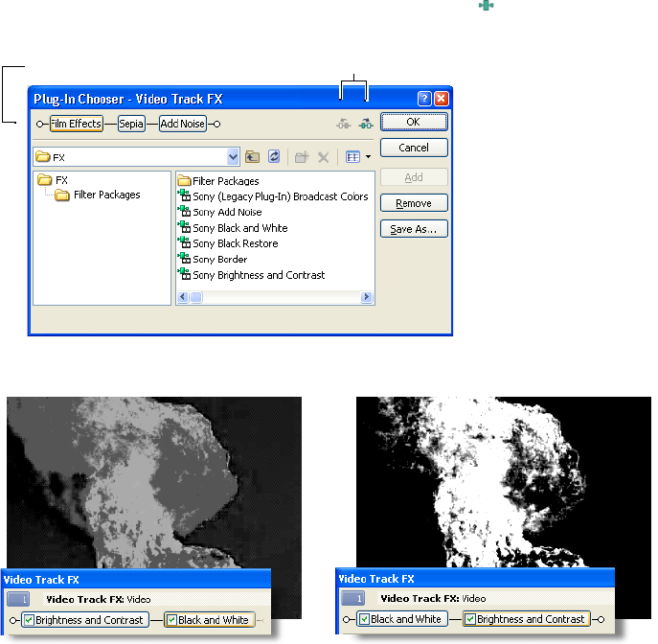
Task: Select Black and White label, right window
Action: tap(406, 619)
